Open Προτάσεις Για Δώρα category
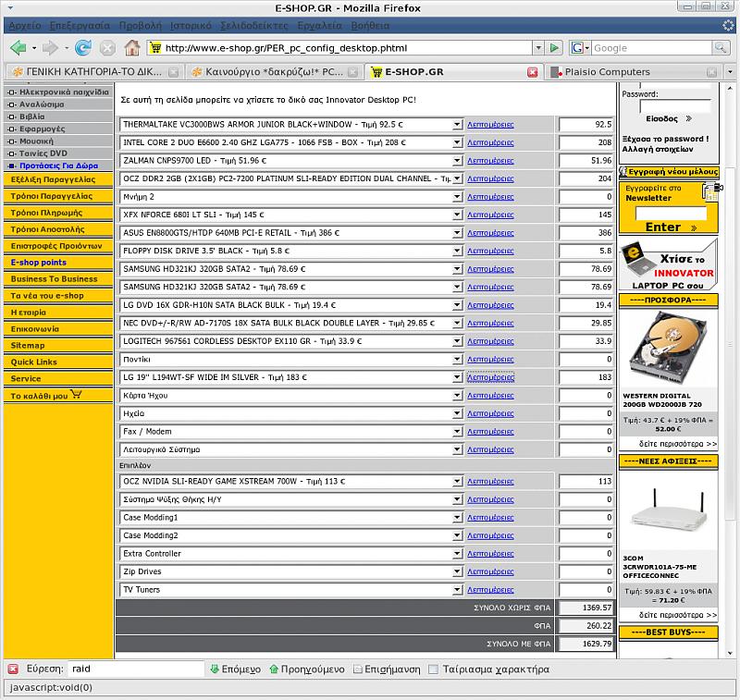The width and height of the screenshot is (740, 700). pos(58,166)
